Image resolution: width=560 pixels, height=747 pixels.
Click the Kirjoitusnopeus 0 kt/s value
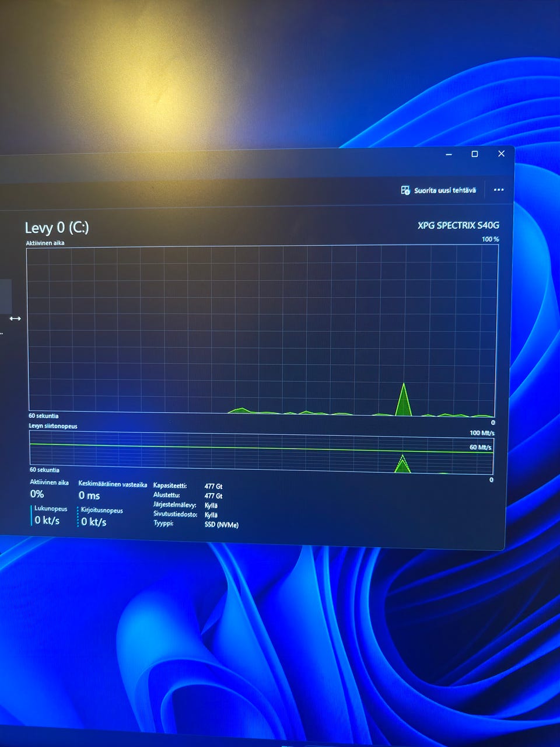[93, 522]
